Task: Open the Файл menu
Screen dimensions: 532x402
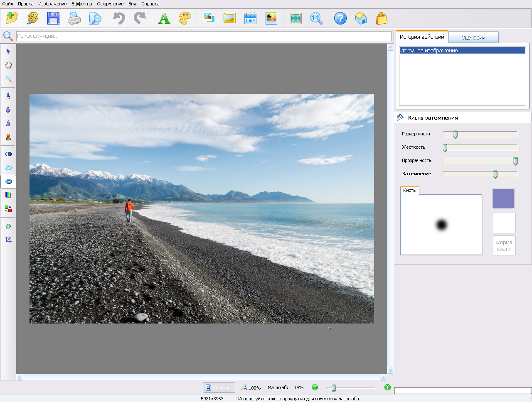Action: click(7, 4)
